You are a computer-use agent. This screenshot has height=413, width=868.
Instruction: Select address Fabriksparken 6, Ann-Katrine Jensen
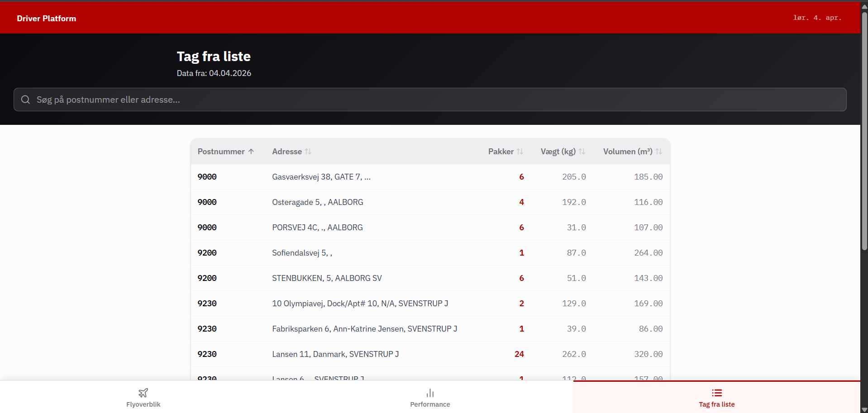(365, 329)
